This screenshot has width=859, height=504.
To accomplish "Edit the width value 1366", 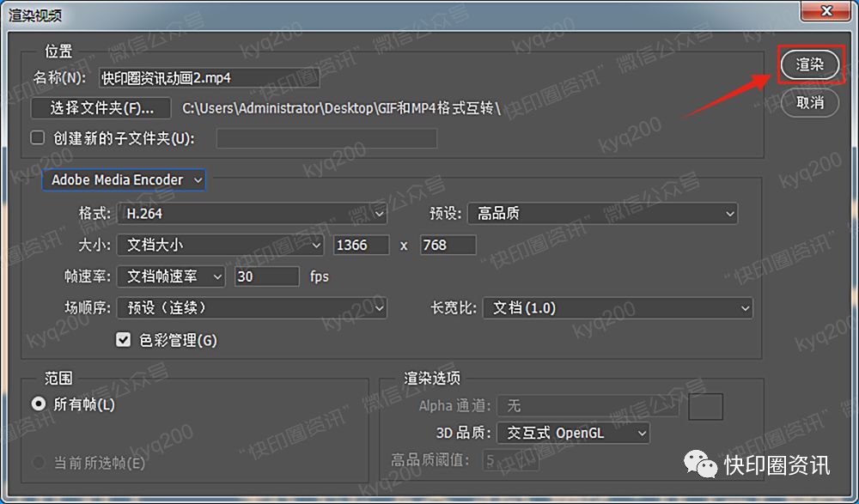I will click(x=361, y=245).
